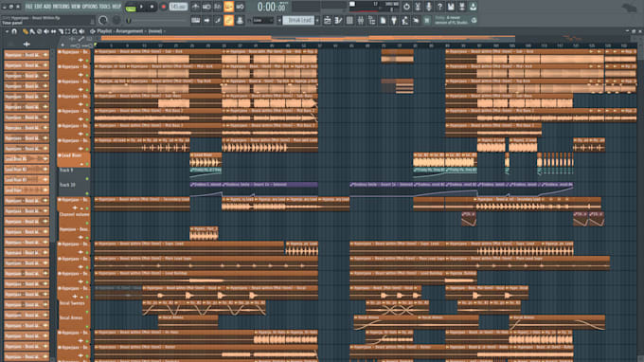Open the ADD menu

[x=47, y=7]
